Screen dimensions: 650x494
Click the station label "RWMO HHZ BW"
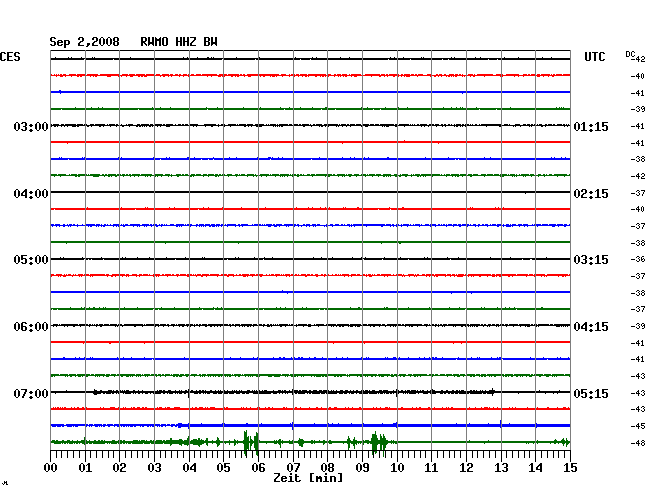pos(179,42)
